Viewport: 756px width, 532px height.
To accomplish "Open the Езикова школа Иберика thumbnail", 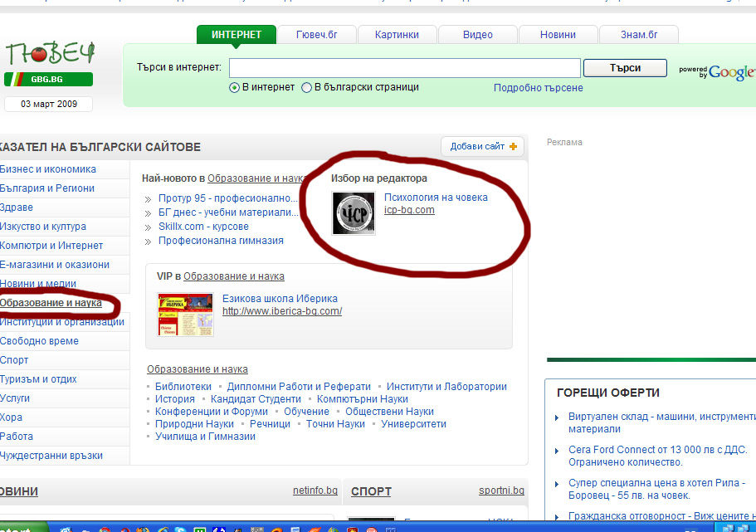I will pos(185,315).
